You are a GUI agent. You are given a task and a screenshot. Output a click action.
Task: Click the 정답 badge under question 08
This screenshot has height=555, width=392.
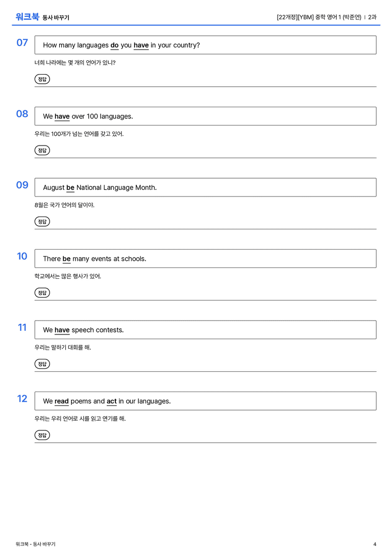pyautogui.click(x=42, y=151)
